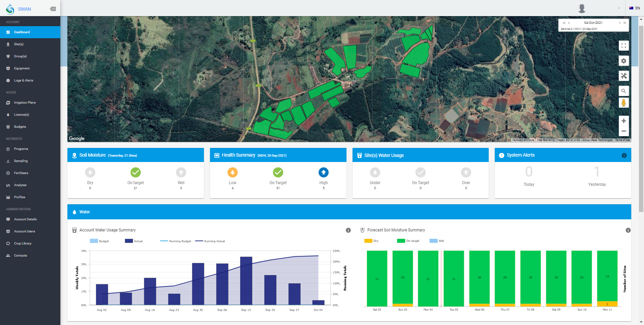The image size is (644, 325).
Task: Click info icon for Account Water Usage Summary
Action: [348, 230]
